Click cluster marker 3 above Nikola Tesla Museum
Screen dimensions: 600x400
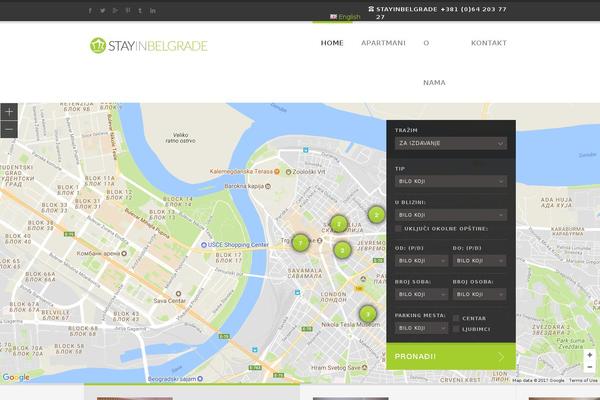[368, 314]
